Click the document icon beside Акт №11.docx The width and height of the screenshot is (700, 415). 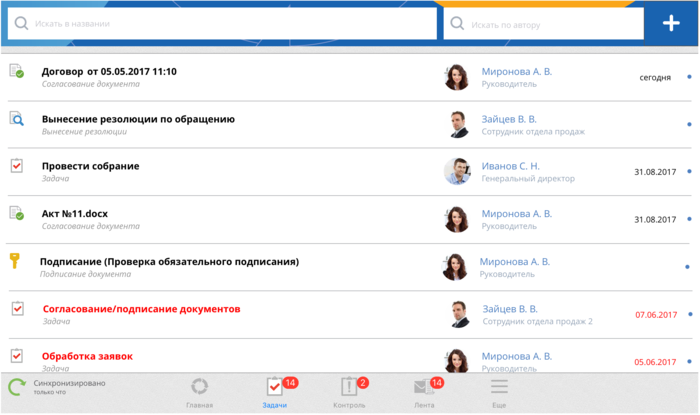(x=16, y=213)
